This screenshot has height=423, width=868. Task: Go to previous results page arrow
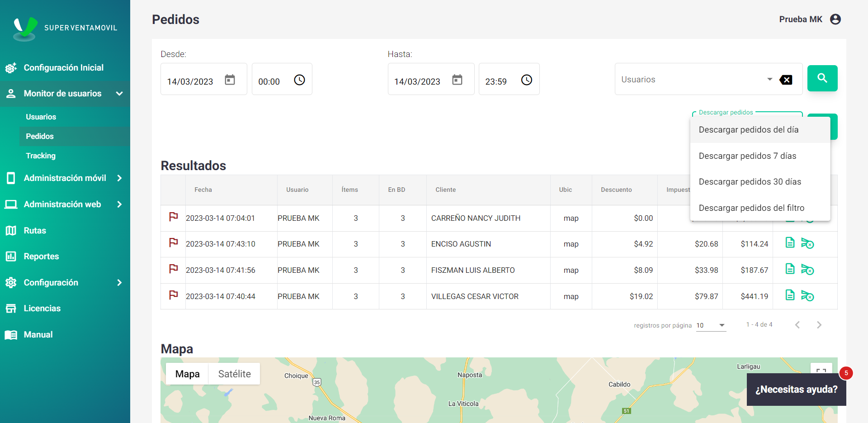point(797,325)
